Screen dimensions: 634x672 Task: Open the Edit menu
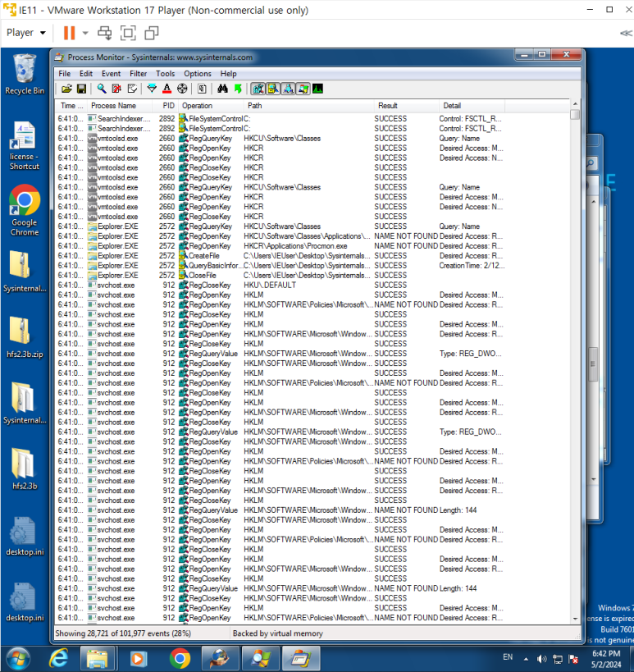click(x=85, y=74)
